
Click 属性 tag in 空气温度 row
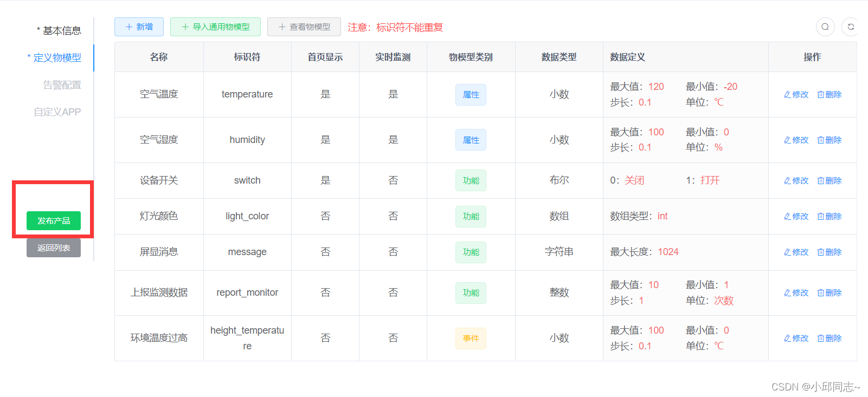point(471,94)
